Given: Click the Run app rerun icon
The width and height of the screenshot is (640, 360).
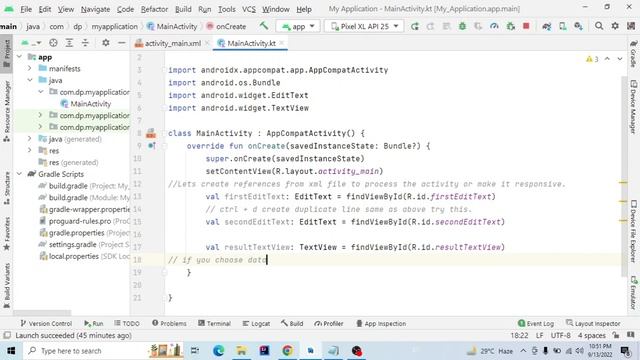Looking at the screenshot, I should (x=415, y=27).
